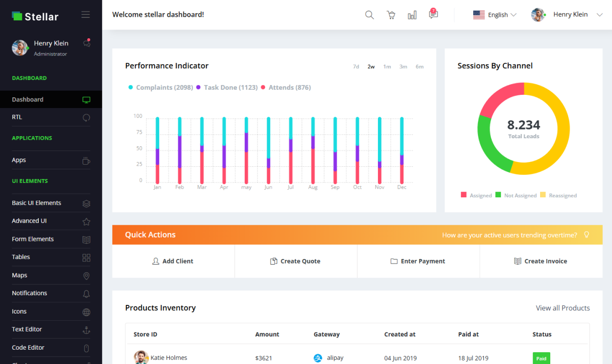
Task: Click the Stellar logo
Action: [x=35, y=16]
